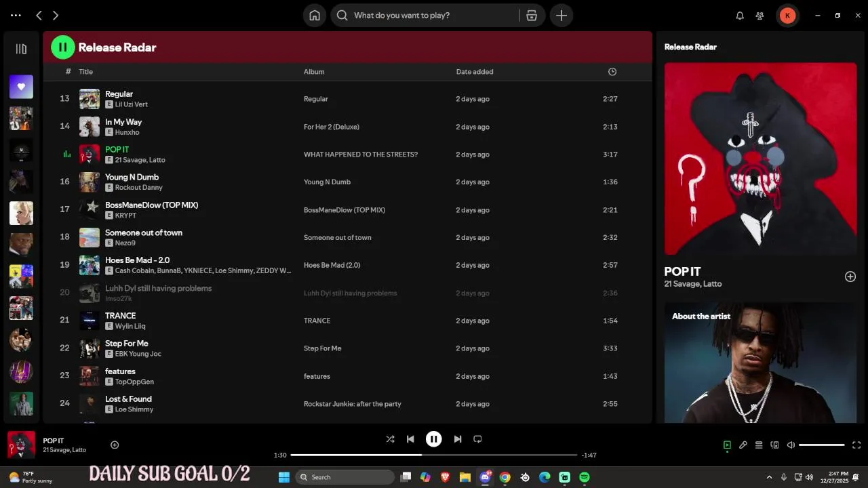Open Friend Activity icon
Image resolution: width=868 pixels, height=488 pixels.
point(759,16)
